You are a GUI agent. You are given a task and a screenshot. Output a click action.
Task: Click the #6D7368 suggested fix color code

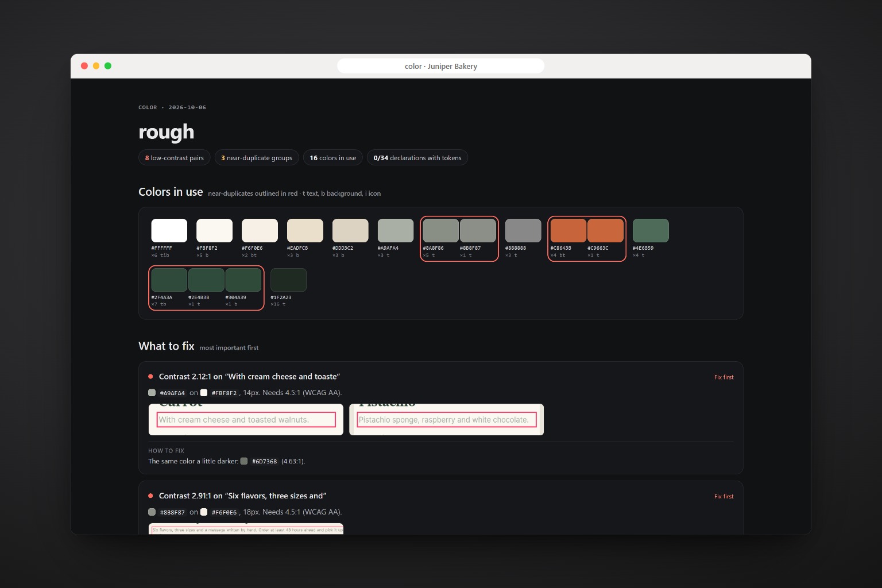(x=264, y=461)
